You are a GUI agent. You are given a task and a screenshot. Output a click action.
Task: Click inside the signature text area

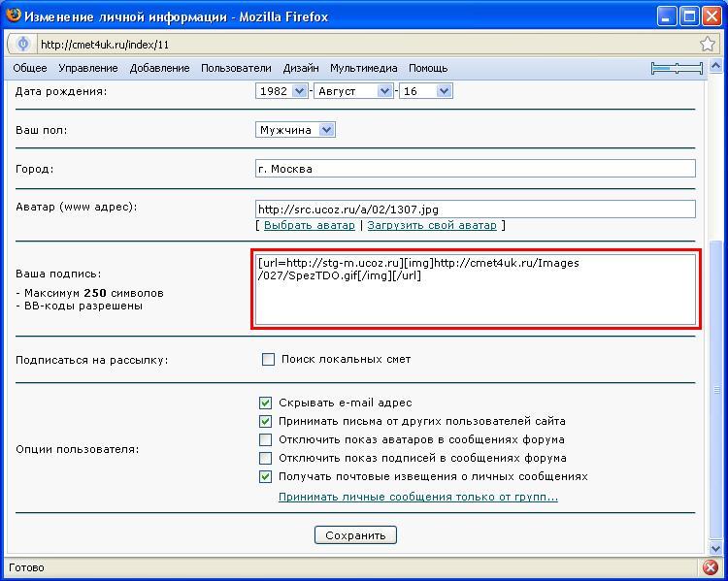pyautogui.click(x=476, y=289)
